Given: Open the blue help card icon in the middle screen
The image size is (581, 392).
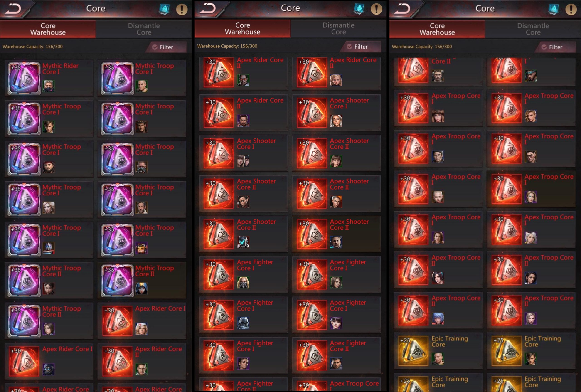Looking at the screenshot, I should point(359,9).
